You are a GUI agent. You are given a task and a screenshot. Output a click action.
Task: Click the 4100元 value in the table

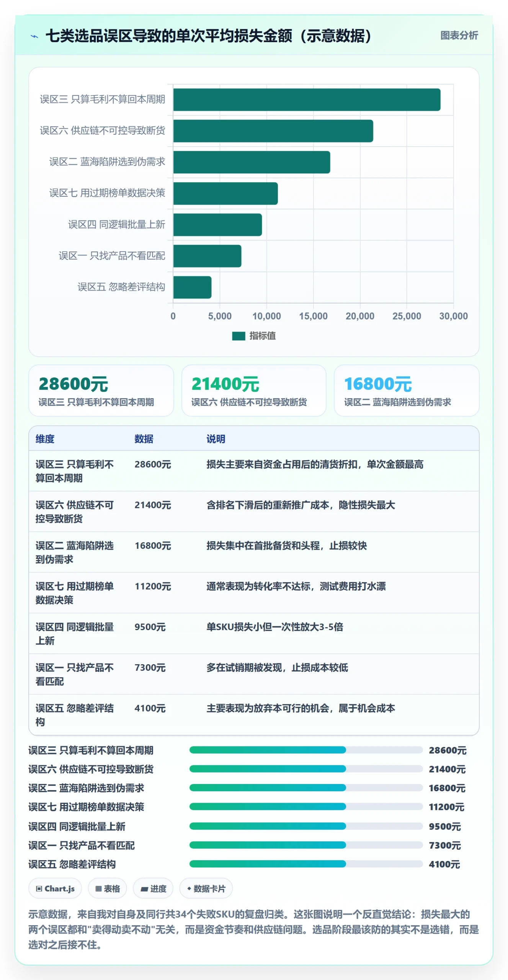pos(150,708)
